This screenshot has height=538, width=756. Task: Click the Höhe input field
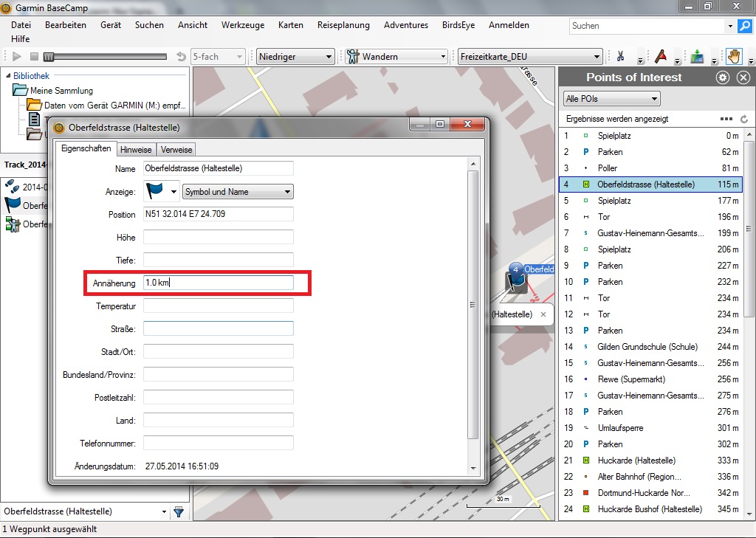pyautogui.click(x=219, y=237)
